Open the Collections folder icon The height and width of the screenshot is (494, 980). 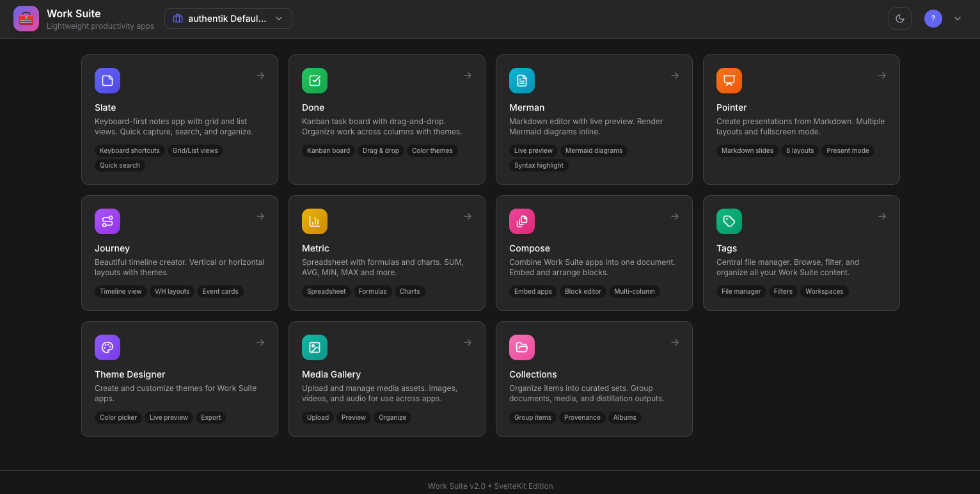click(522, 347)
